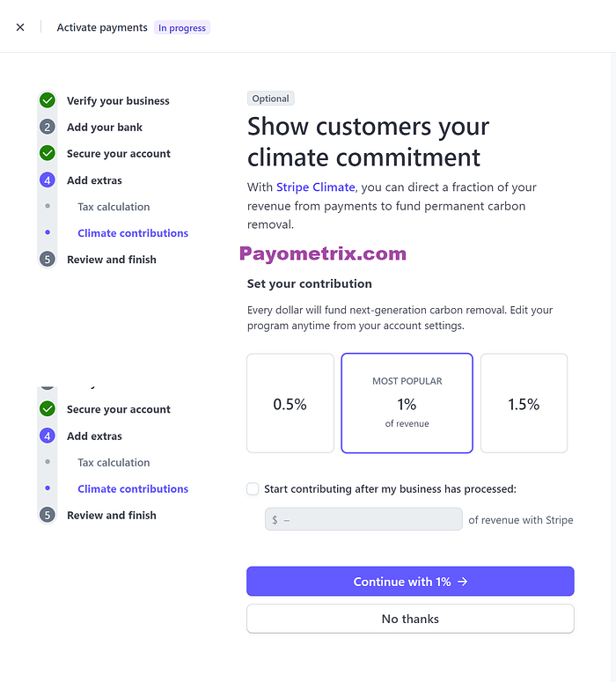Decline with the No thanks button
616x682 pixels.
410,619
